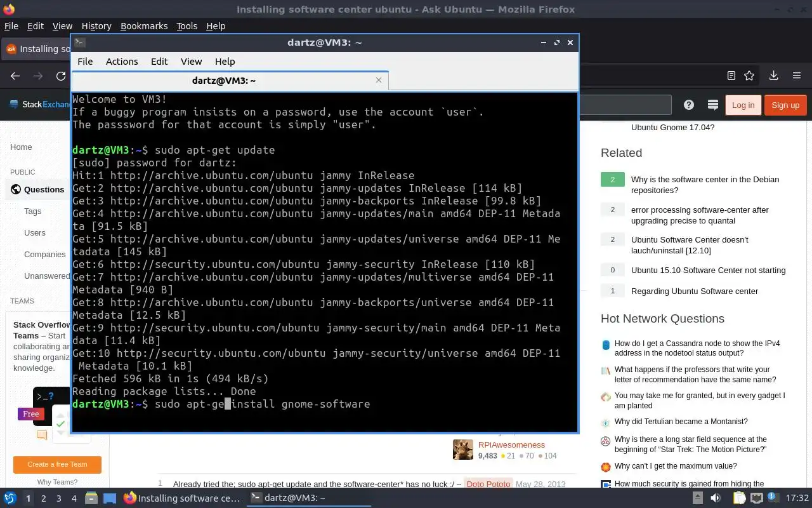Select the Installing software Firefox browser tab
The width and height of the screenshot is (812, 508).
37,49
